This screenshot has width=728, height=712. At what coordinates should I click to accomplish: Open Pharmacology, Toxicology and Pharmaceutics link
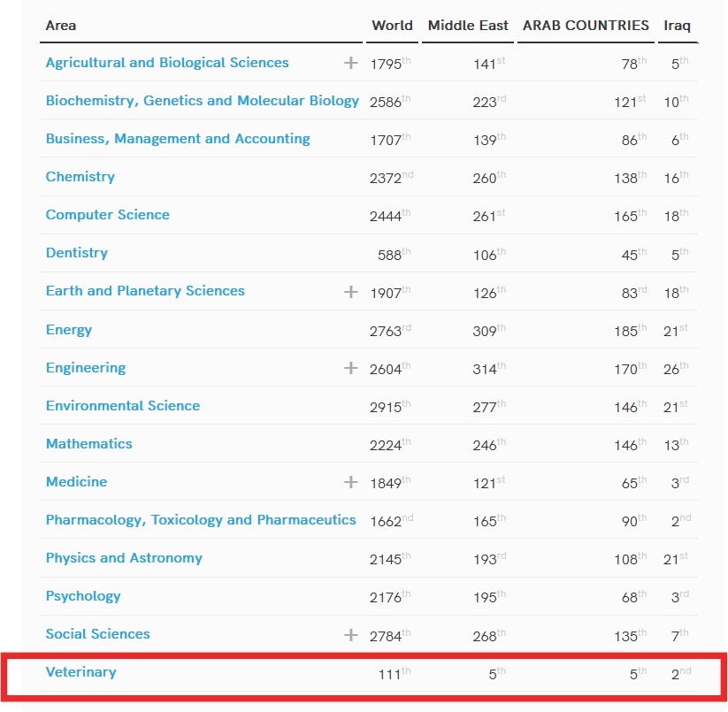pos(201,520)
